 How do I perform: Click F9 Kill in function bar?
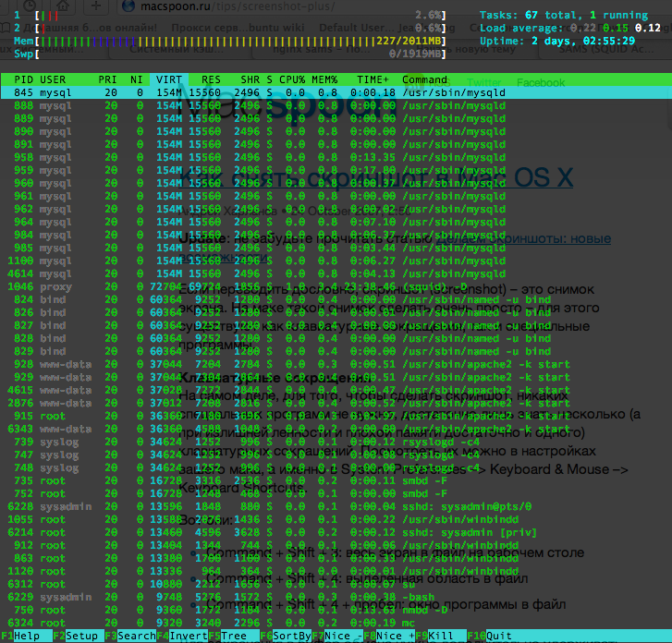pyautogui.click(x=441, y=636)
